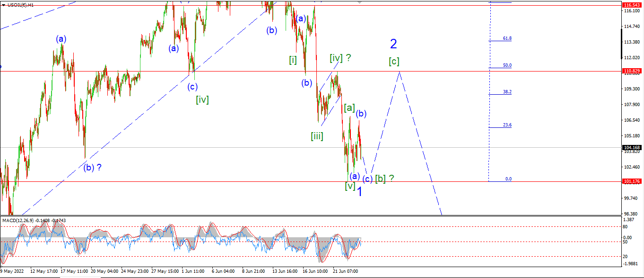Click the red 101.176 price tag

(632, 181)
